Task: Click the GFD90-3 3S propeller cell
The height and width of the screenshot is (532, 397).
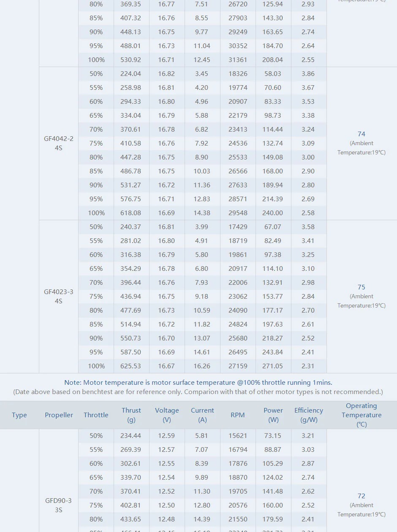Action: click(x=59, y=505)
